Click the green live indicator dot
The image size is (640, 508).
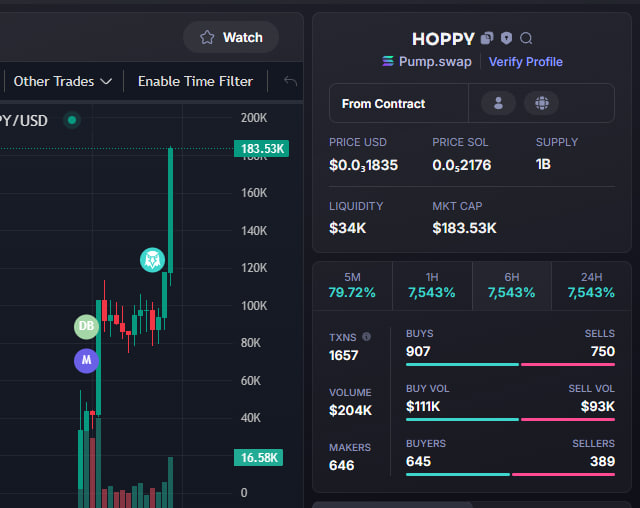point(72,120)
